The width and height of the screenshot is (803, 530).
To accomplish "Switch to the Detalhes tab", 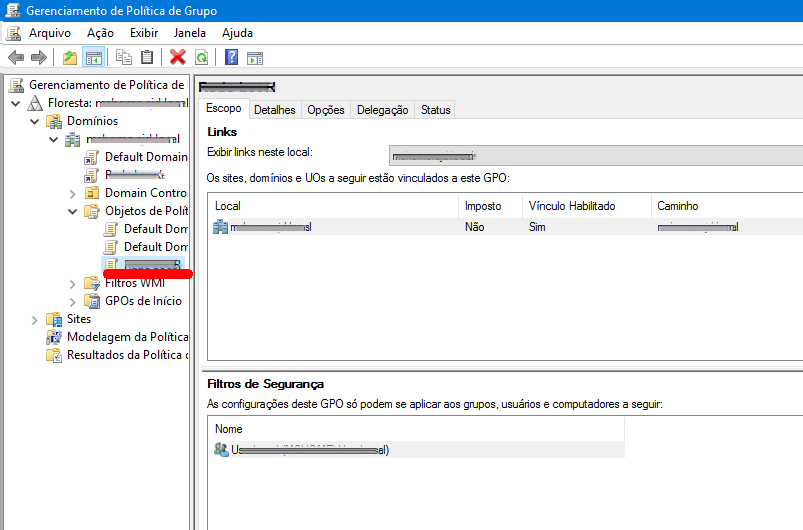I will coord(274,110).
